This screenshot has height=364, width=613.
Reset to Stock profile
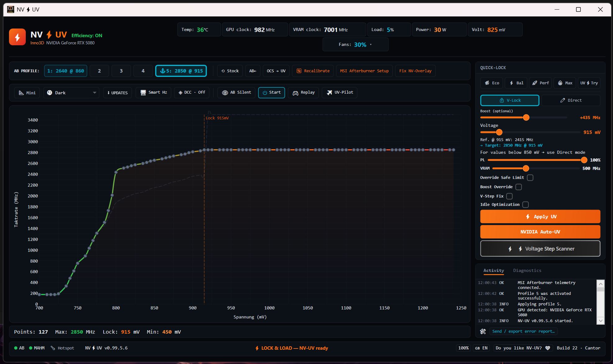pyautogui.click(x=230, y=71)
